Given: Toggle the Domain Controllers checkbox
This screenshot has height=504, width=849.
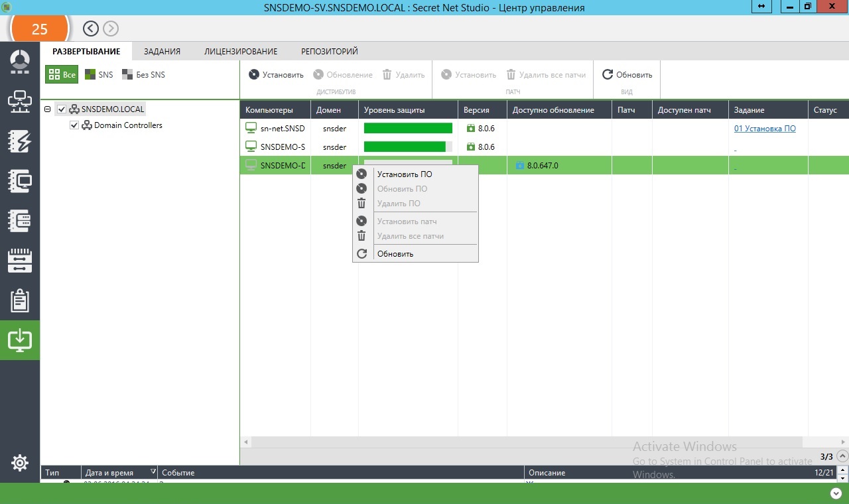Looking at the screenshot, I should [74, 125].
